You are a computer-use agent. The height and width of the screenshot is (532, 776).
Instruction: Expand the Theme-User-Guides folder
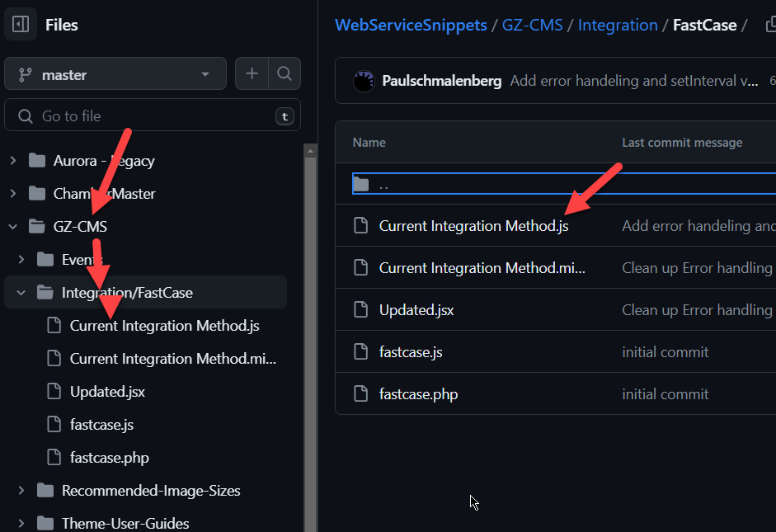pyautogui.click(x=21, y=524)
